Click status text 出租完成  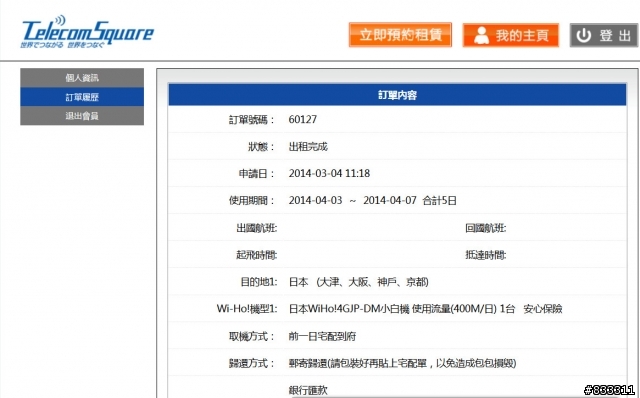(x=308, y=147)
